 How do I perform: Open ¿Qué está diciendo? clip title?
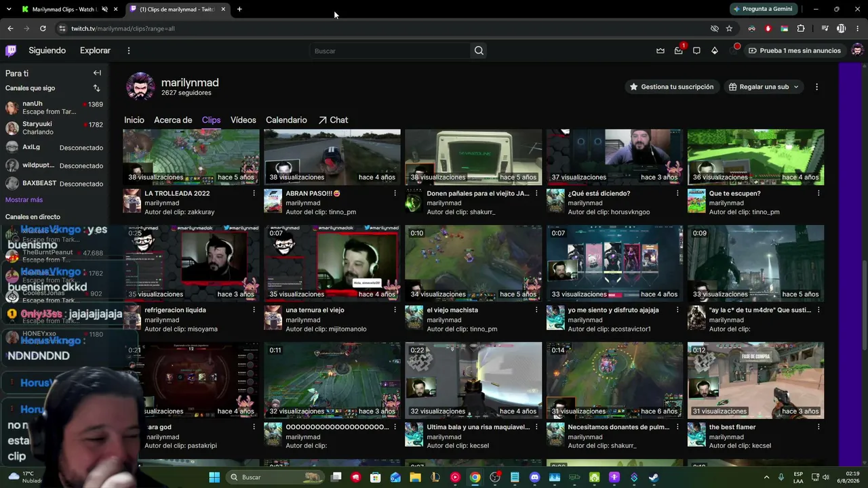tap(599, 193)
